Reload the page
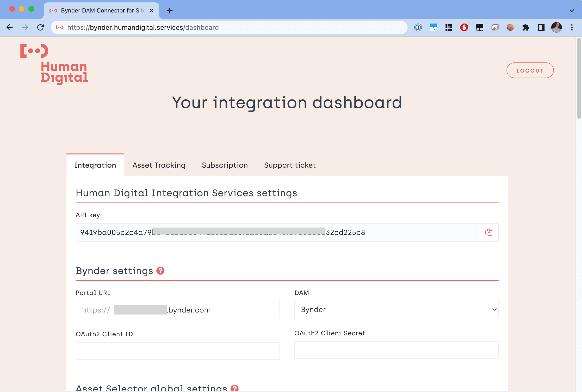582x392 pixels. tap(41, 27)
